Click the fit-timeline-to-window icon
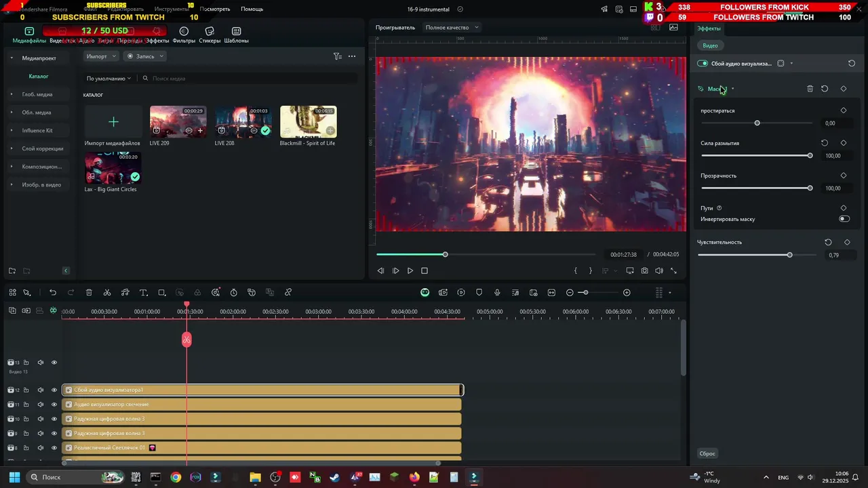868x488 pixels. click(x=551, y=293)
